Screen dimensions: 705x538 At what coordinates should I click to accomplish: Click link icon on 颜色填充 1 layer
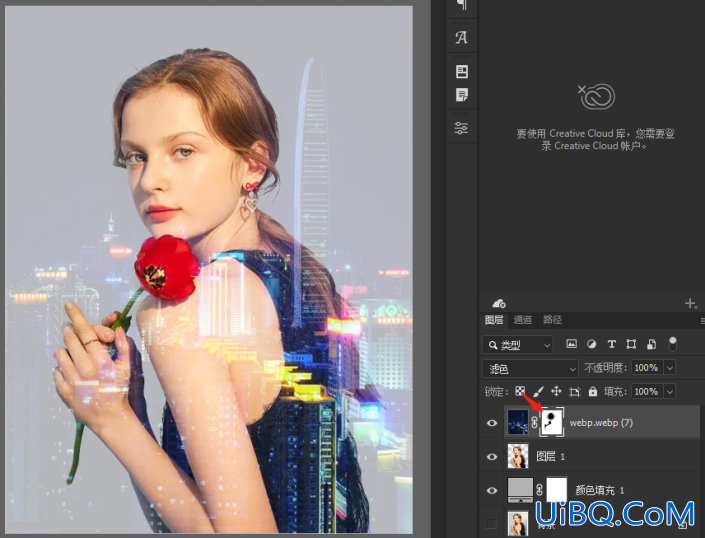pos(540,489)
